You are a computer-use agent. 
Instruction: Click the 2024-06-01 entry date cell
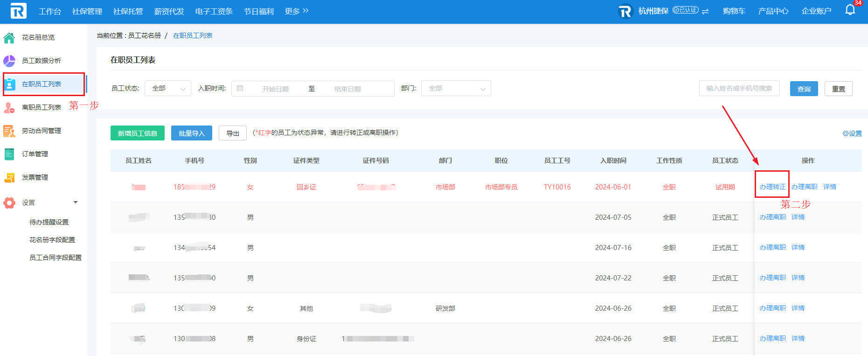tap(613, 187)
